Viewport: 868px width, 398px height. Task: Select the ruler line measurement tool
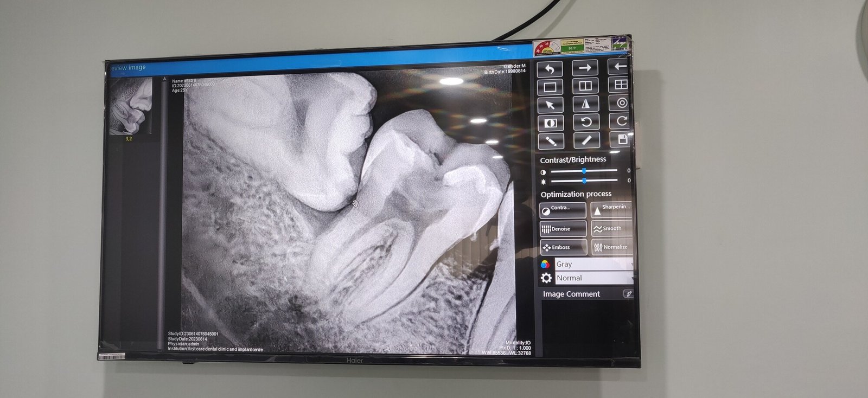[586, 140]
